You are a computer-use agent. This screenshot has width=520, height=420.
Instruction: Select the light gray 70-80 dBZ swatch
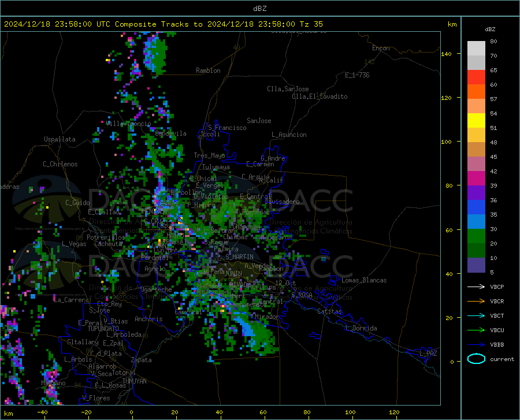click(476, 49)
